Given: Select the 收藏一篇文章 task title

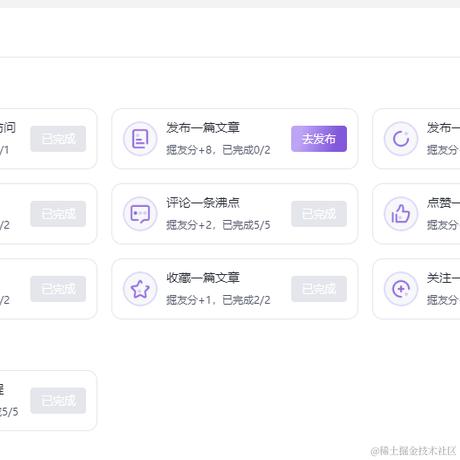Looking at the screenshot, I should [x=203, y=277].
